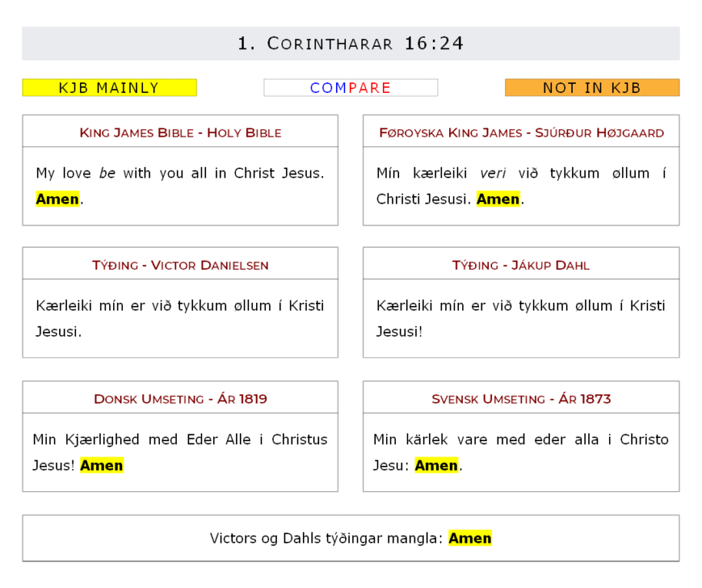Click the italic word "be" in KJB verse
The width and height of the screenshot is (702, 588).
pyautogui.click(x=107, y=173)
